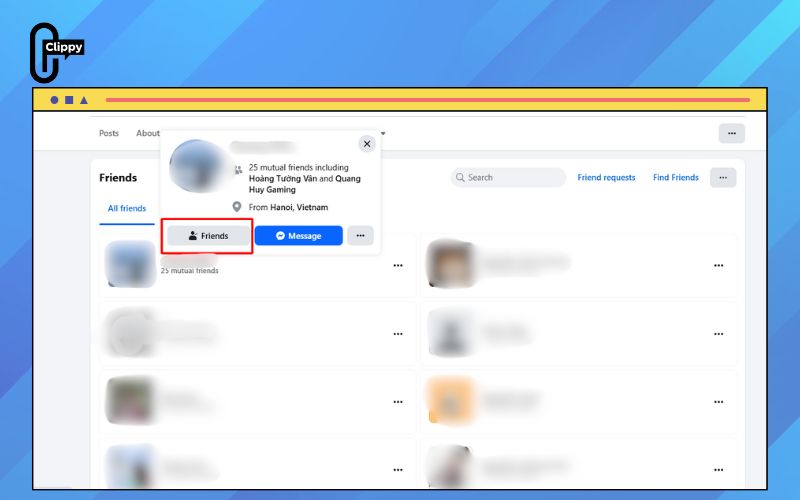Viewport: 800px width, 500px height.
Task: Open the Posts tab
Action: 109,133
